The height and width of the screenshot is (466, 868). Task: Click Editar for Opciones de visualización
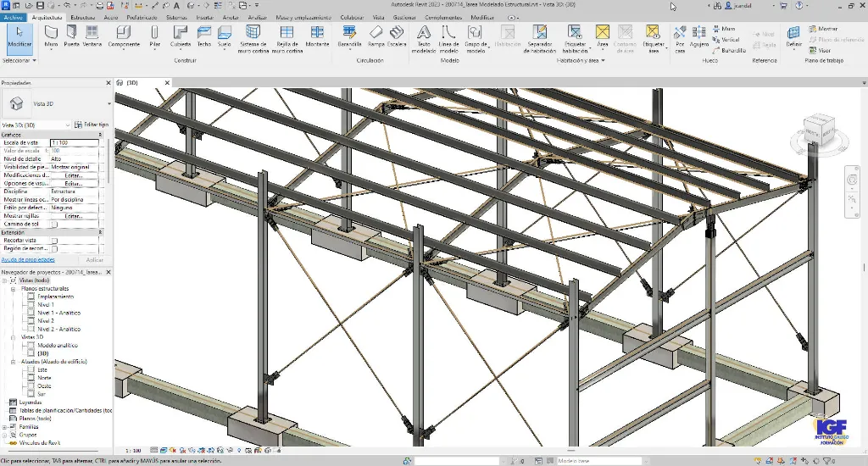74,183
